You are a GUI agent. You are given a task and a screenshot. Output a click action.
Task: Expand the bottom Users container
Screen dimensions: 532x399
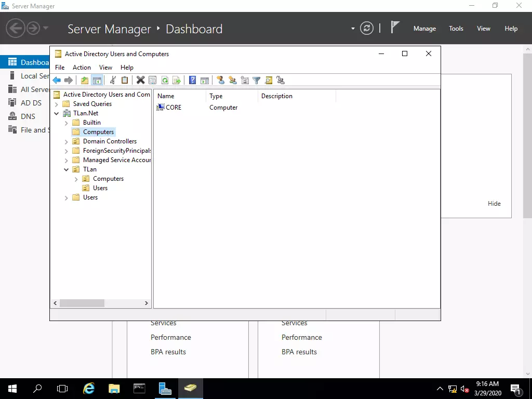coord(66,197)
